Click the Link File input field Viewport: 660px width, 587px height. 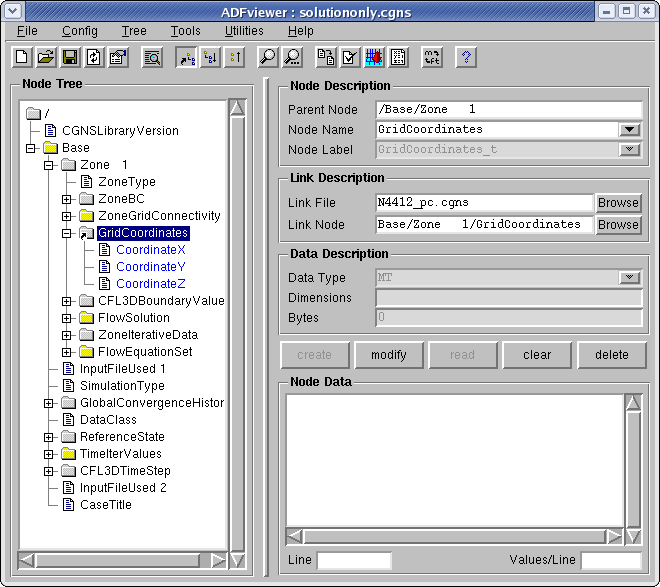(x=484, y=203)
